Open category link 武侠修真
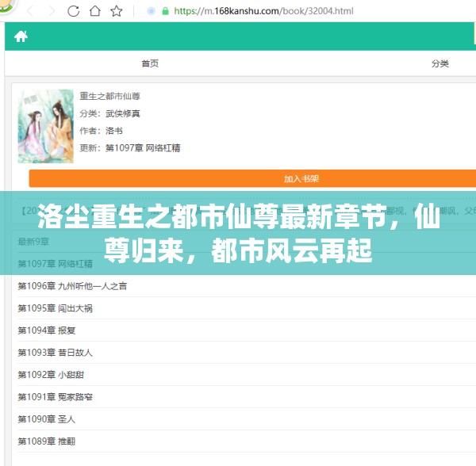The height and width of the screenshot is (466, 476). click(123, 113)
